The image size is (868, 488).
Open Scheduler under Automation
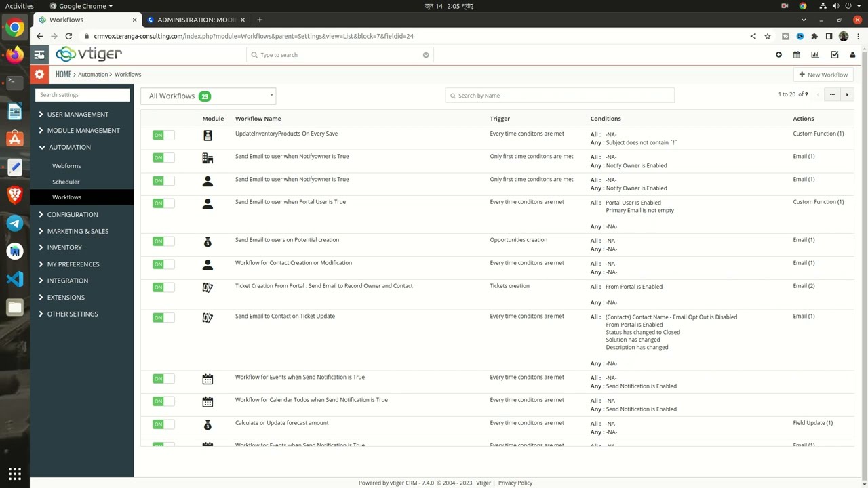tap(66, 182)
